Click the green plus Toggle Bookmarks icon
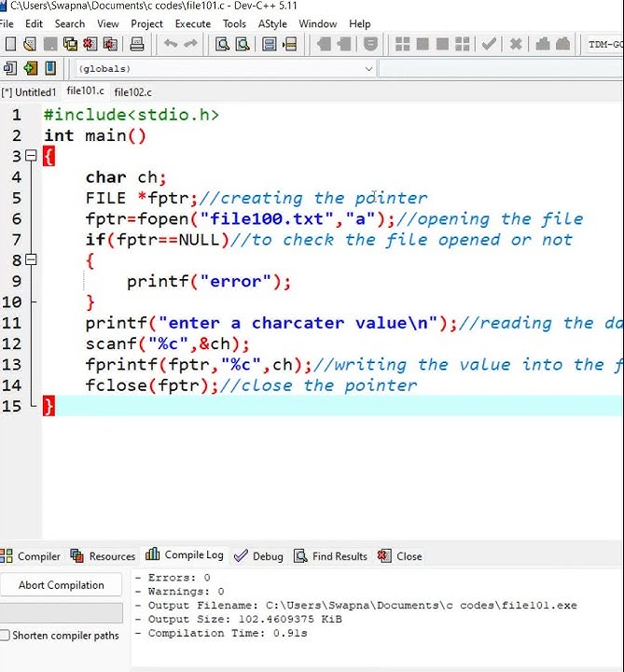This screenshot has height=672, width=624. click(x=31, y=68)
